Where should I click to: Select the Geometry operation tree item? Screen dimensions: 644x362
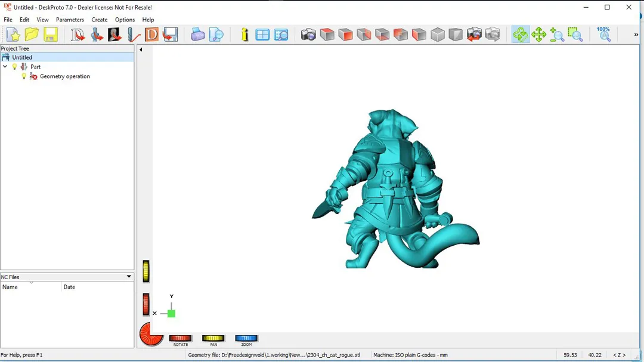(65, 76)
